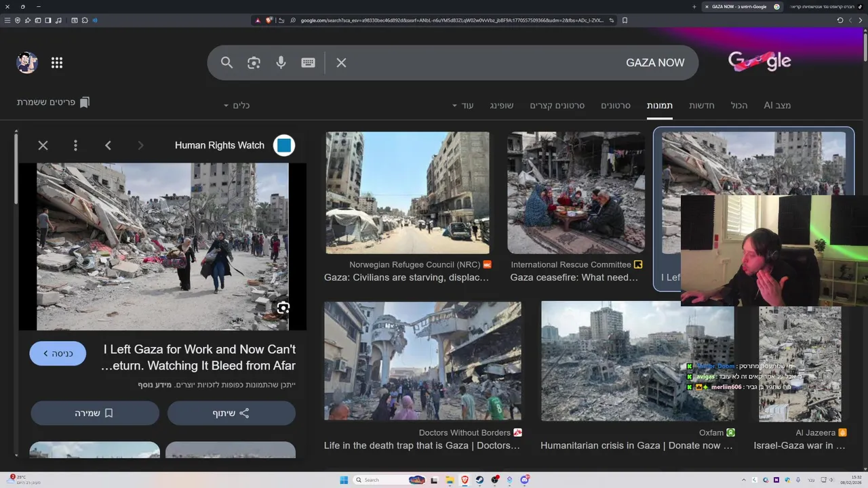
Task: Open the Norwegian Refugee Council street image
Action: tap(407, 192)
